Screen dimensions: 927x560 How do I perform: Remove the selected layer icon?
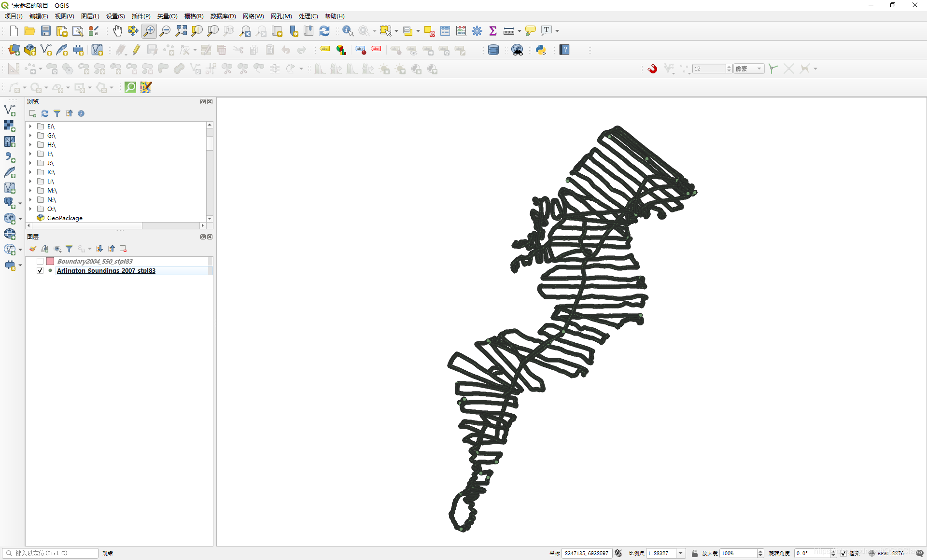point(123,249)
